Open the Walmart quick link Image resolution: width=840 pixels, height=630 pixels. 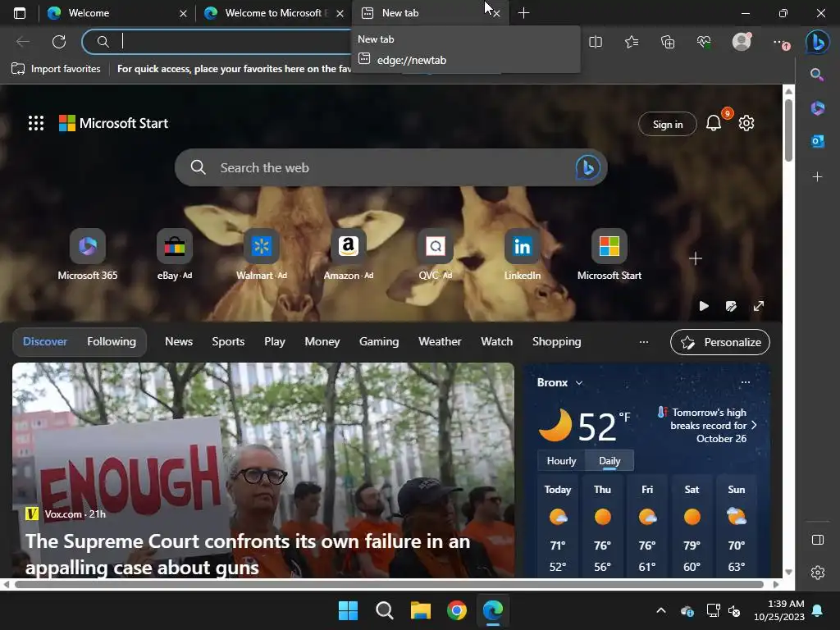pyautogui.click(x=262, y=254)
